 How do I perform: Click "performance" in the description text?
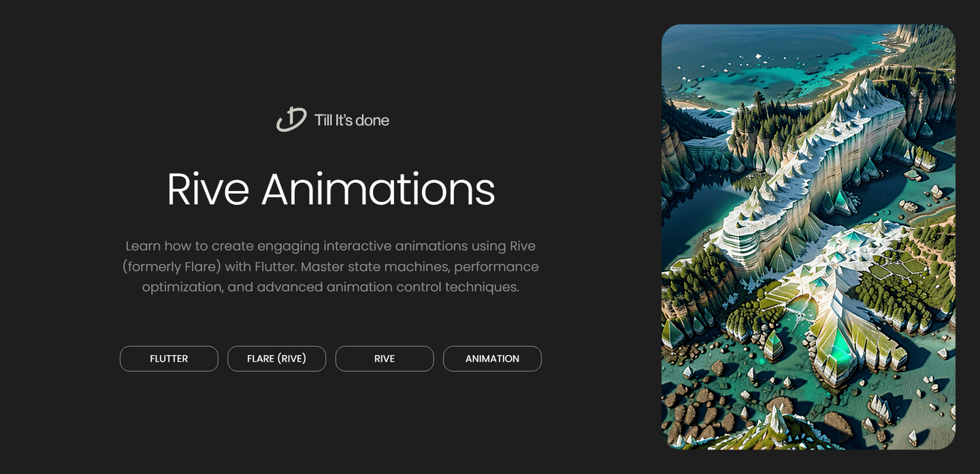pyautogui.click(x=496, y=267)
